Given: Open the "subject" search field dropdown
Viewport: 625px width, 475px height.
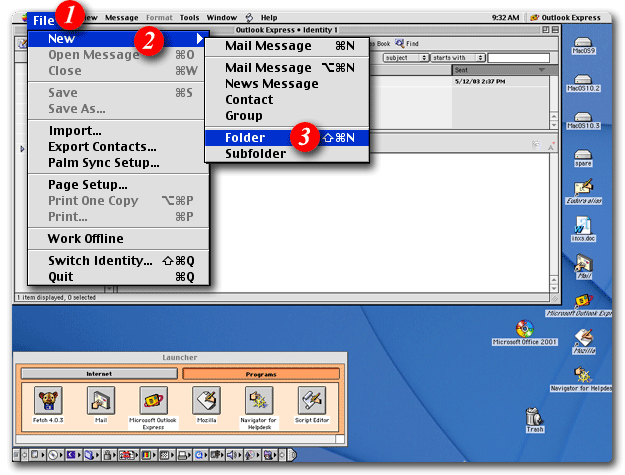Looking at the screenshot, I should tap(406, 58).
